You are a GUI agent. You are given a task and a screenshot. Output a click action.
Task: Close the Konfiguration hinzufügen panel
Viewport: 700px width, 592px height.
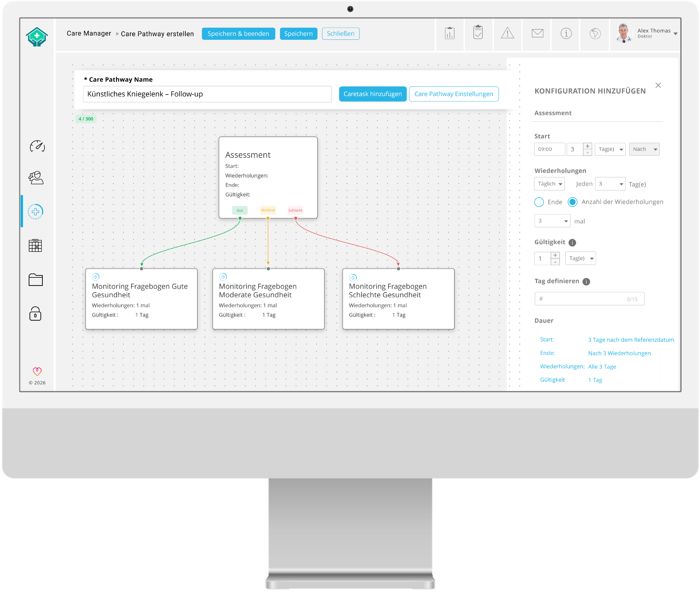point(658,85)
